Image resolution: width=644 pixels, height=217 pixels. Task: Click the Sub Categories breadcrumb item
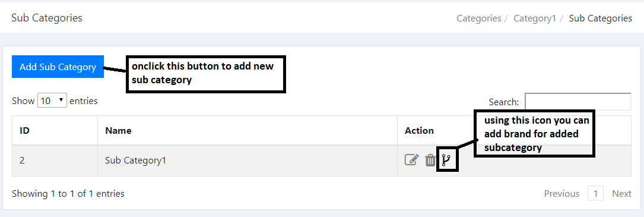point(601,18)
